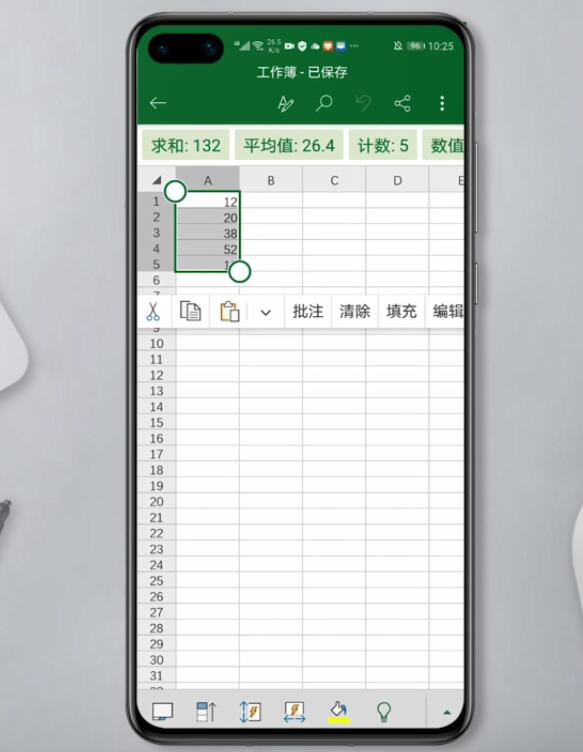Tap the back arrow in Excel header
The height and width of the screenshot is (752, 583).
click(x=158, y=103)
